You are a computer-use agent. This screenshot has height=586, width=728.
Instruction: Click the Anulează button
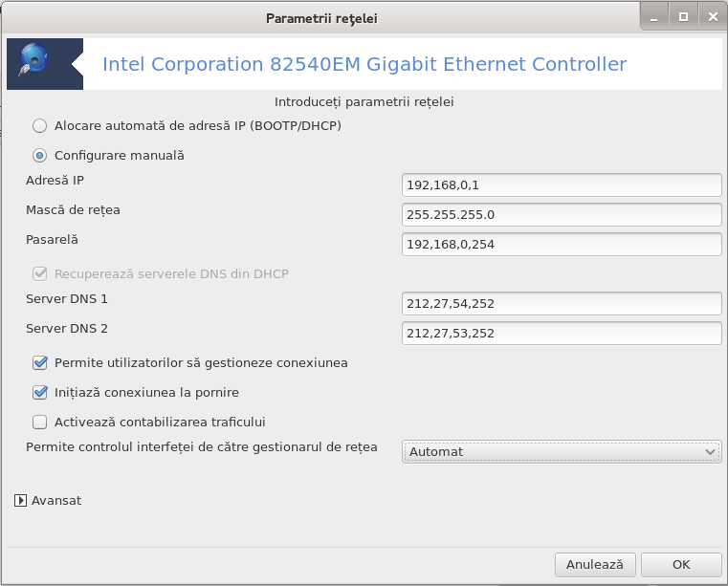(595, 565)
